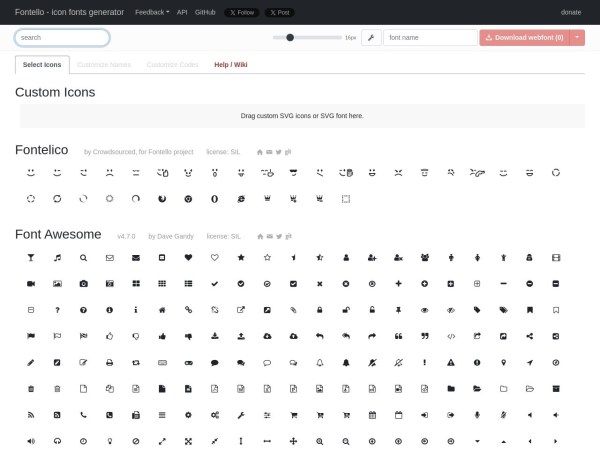Expand the download options caret
The width and height of the screenshot is (600, 450).
(x=577, y=38)
